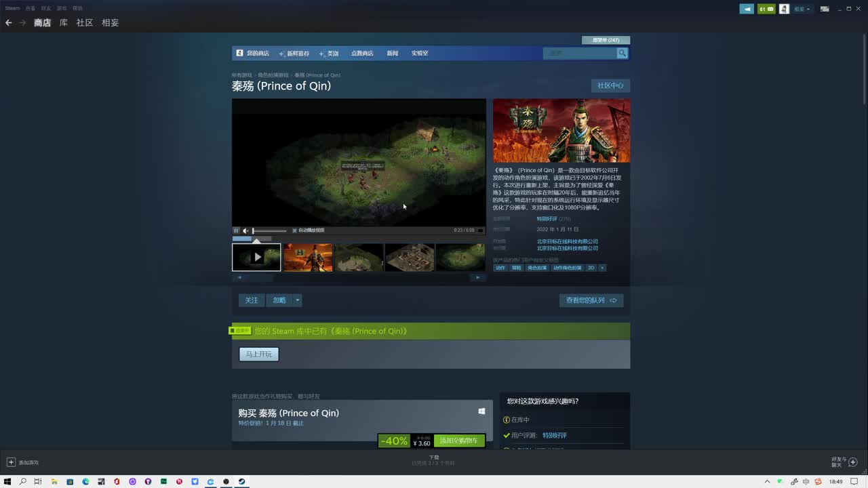
Task: Open Steam icon on the taskbar
Action: (x=241, y=482)
